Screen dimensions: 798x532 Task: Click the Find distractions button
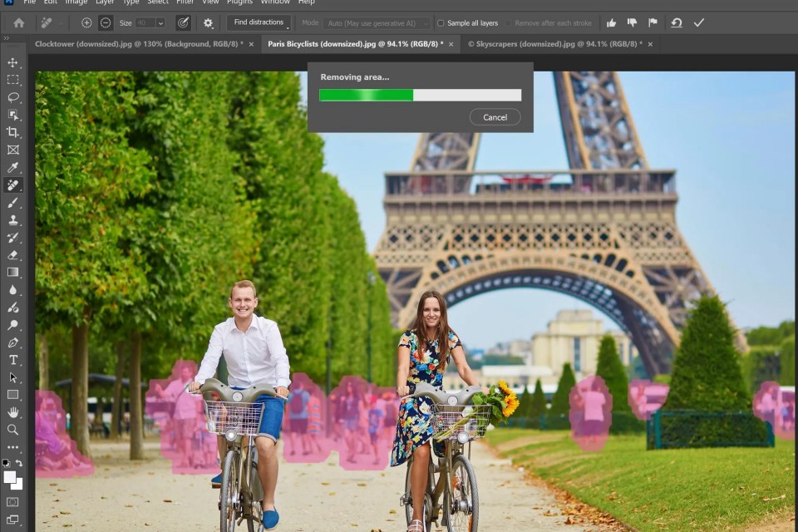click(x=259, y=22)
